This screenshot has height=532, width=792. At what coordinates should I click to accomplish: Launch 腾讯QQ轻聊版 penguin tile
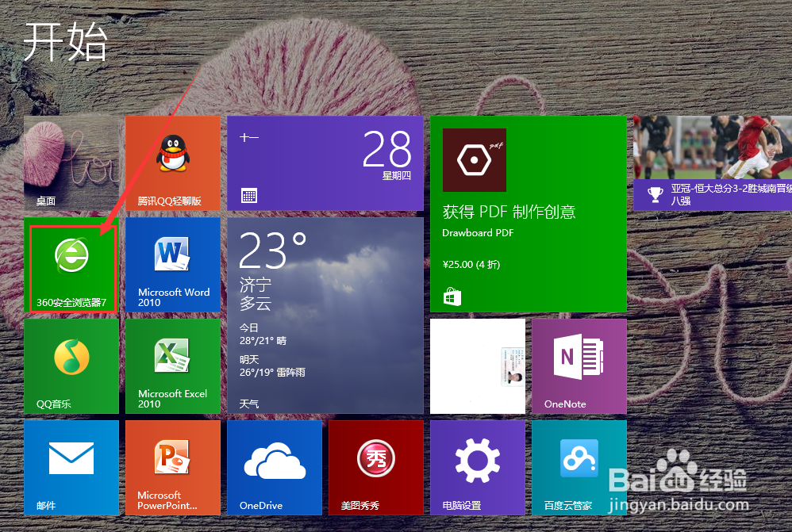[173, 163]
